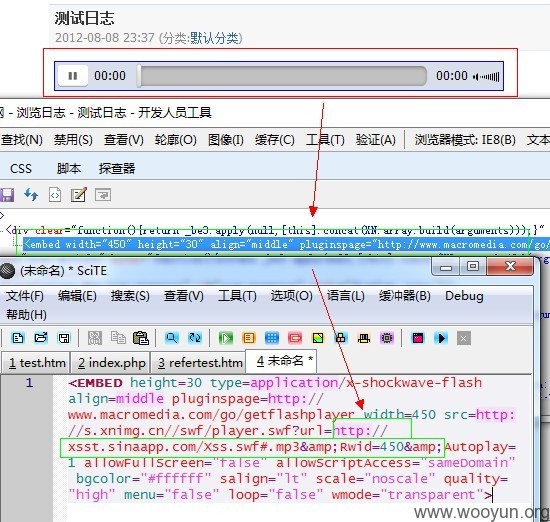550x522 pixels.
Task: Click the SciTE application icon in title bar
Action: 7,270
